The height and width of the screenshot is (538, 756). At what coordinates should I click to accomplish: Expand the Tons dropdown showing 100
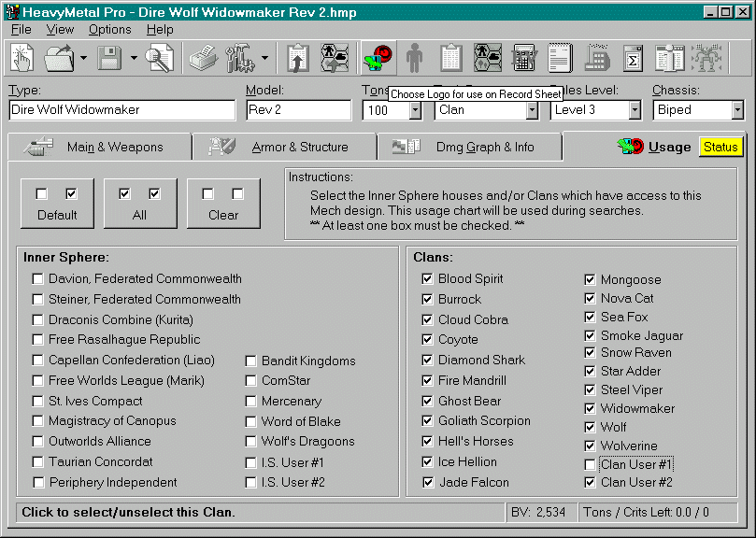click(415, 110)
